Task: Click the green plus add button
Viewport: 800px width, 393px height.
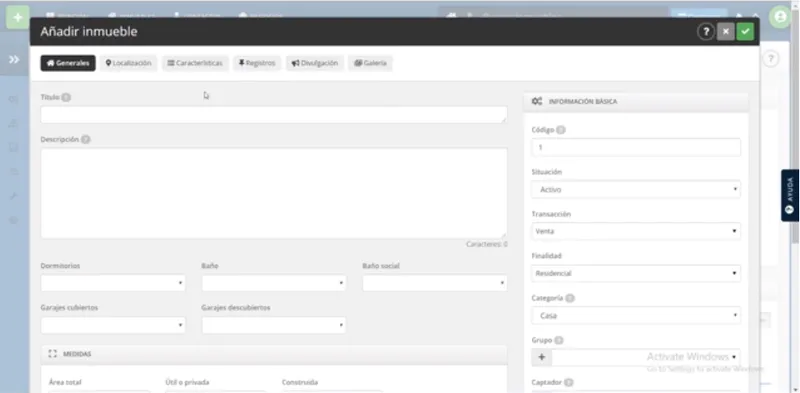Action: click(17, 17)
